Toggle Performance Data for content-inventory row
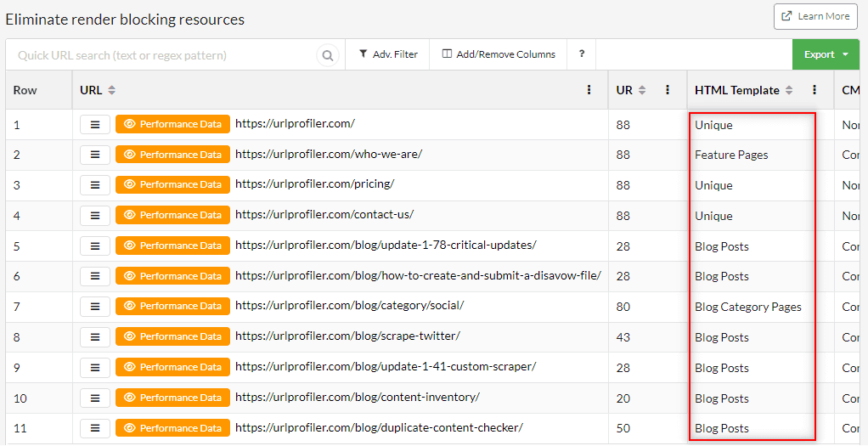 (x=172, y=398)
